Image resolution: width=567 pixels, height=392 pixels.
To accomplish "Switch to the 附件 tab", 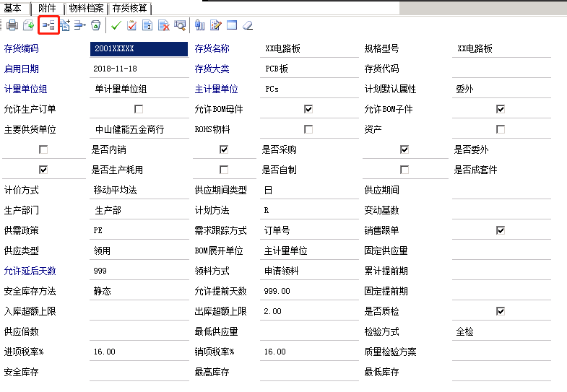I will (x=47, y=8).
